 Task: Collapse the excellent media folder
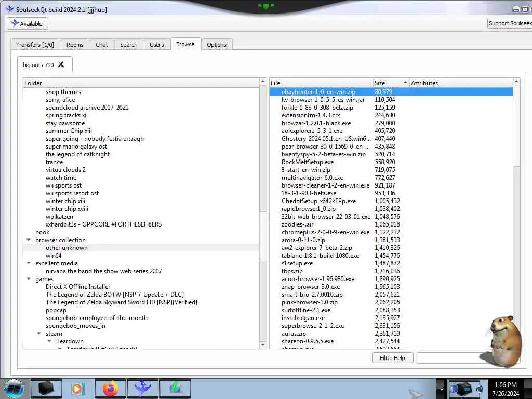tap(29, 263)
